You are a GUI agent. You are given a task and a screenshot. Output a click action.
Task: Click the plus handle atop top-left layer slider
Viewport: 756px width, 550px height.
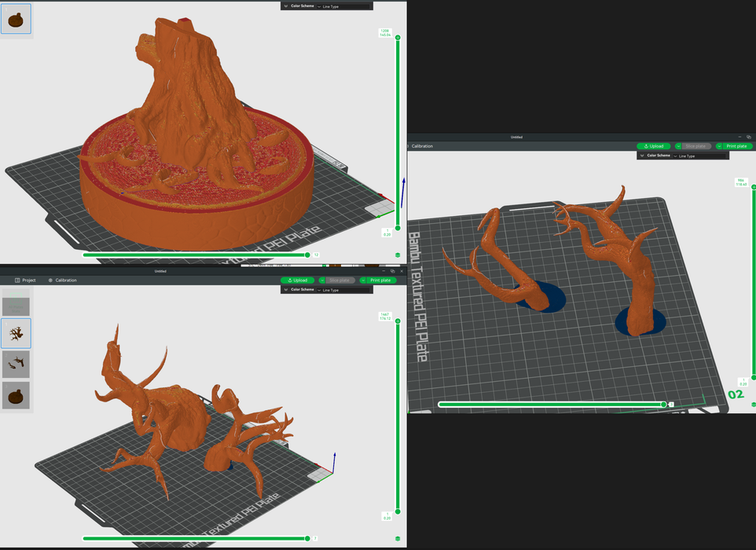(x=398, y=37)
